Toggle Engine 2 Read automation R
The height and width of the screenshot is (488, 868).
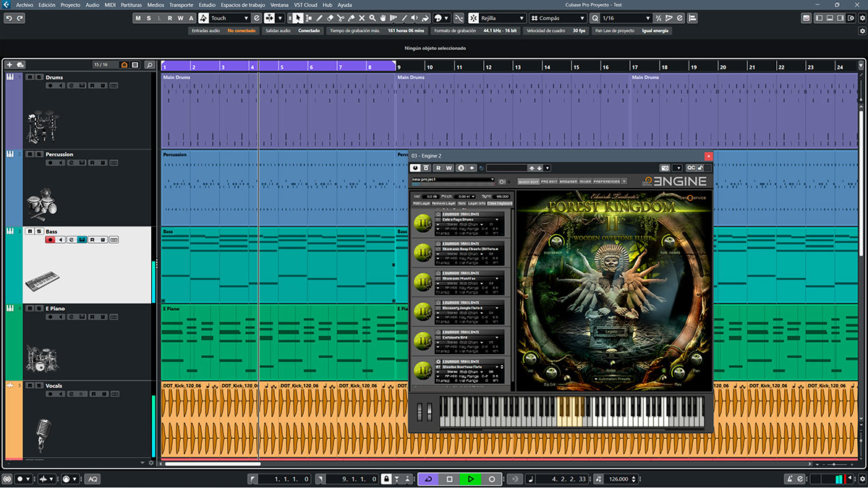438,168
